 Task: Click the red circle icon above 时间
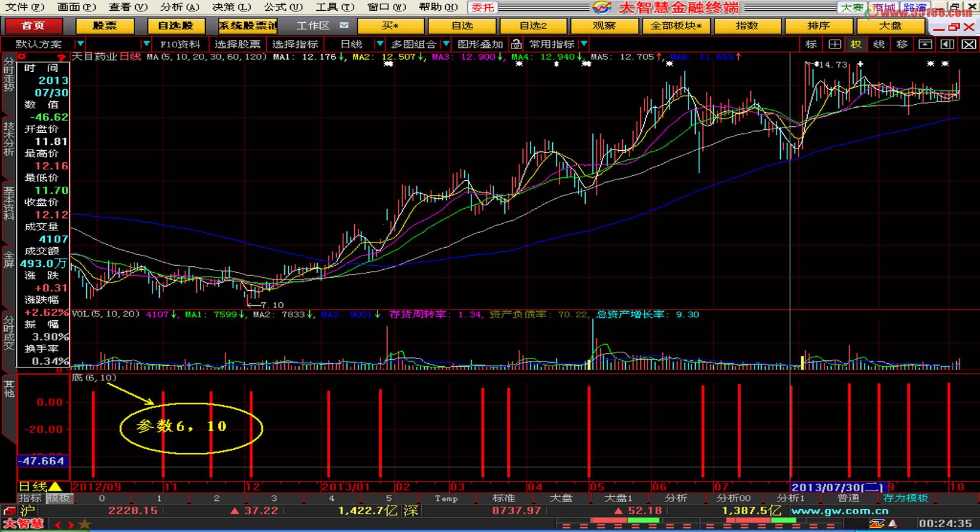pyautogui.click(x=22, y=57)
